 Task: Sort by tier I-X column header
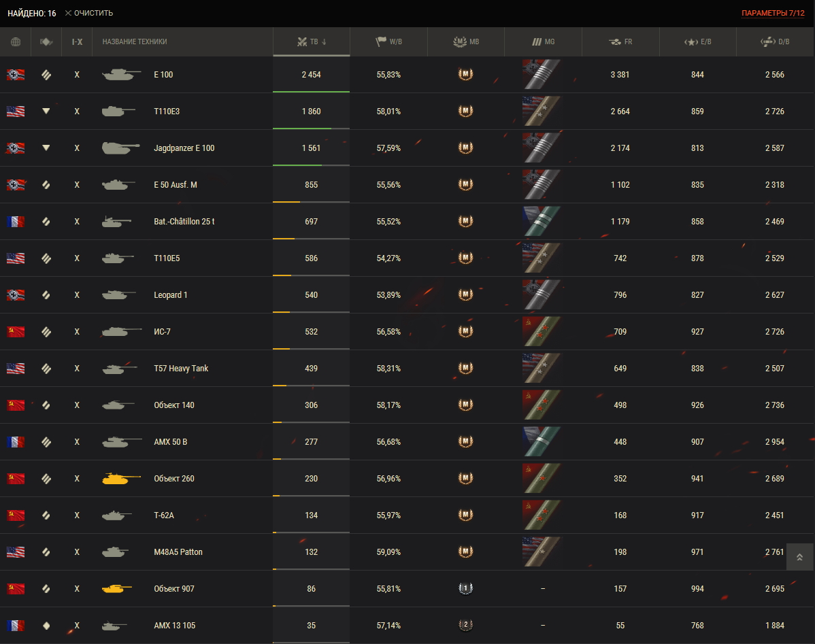(77, 41)
